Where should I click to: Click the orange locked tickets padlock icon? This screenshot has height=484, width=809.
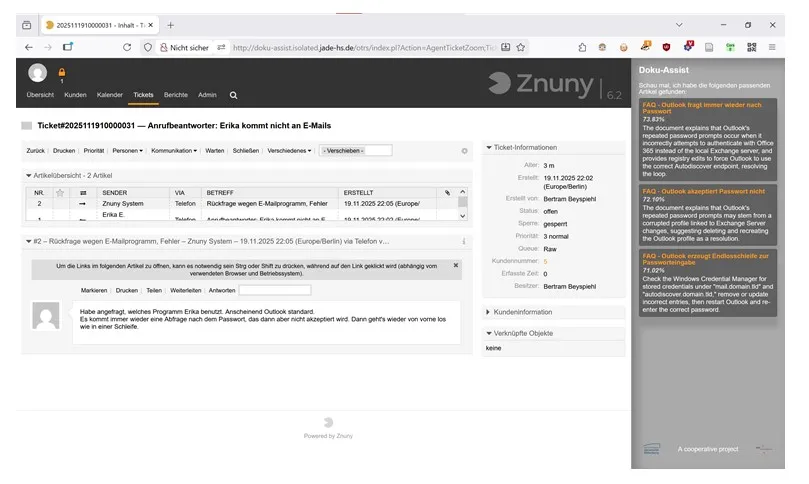[61, 72]
